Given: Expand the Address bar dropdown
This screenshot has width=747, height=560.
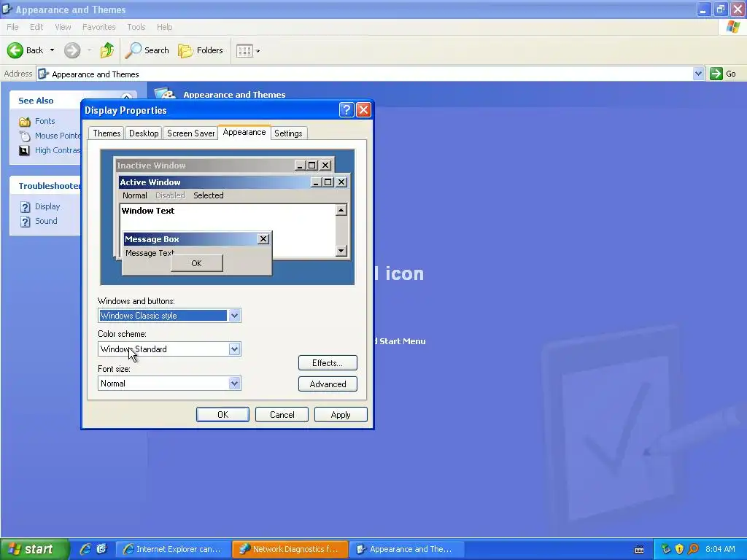Looking at the screenshot, I should coord(698,74).
